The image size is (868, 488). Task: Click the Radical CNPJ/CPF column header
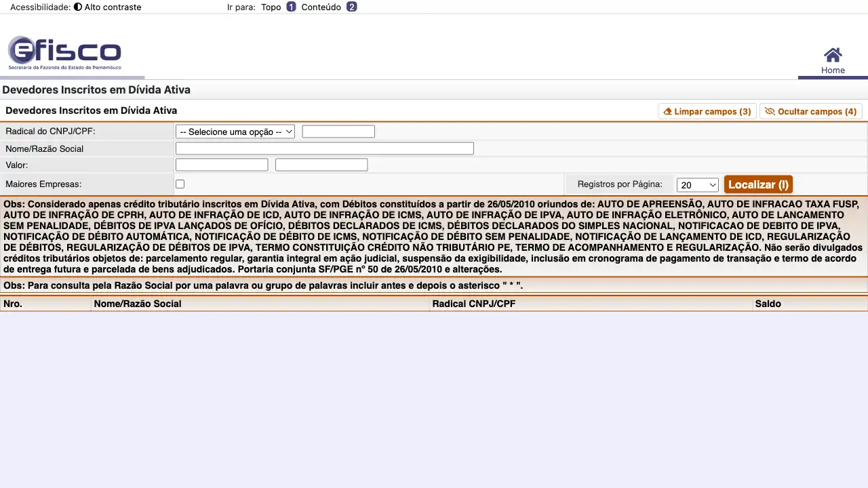473,304
